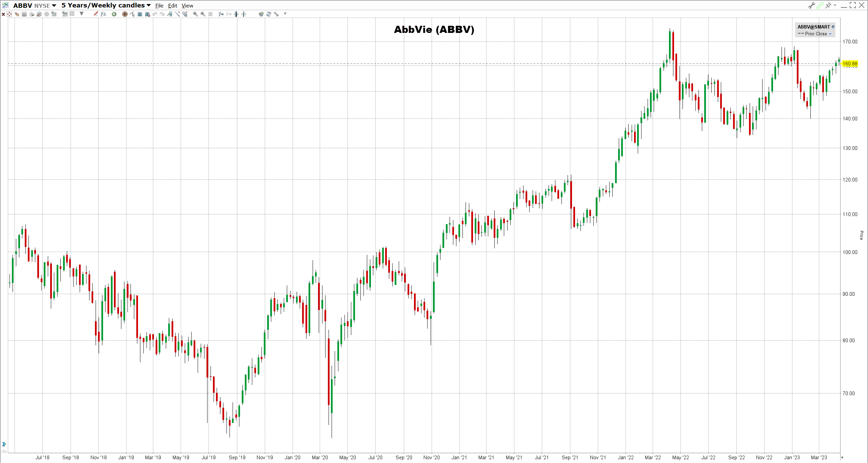Zoom in with the plus magnifier
This screenshot has width=868, height=463.
[195, 14]
